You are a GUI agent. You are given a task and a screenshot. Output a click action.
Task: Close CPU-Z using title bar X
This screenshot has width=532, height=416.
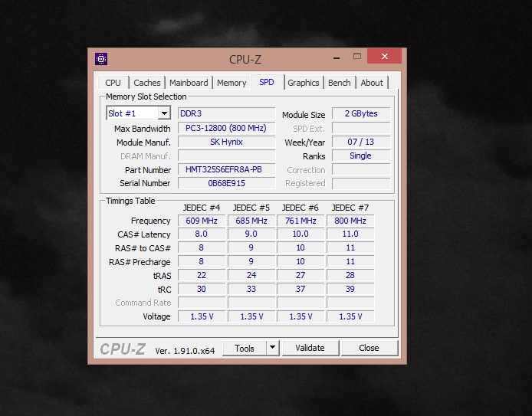tap(384, 57)
